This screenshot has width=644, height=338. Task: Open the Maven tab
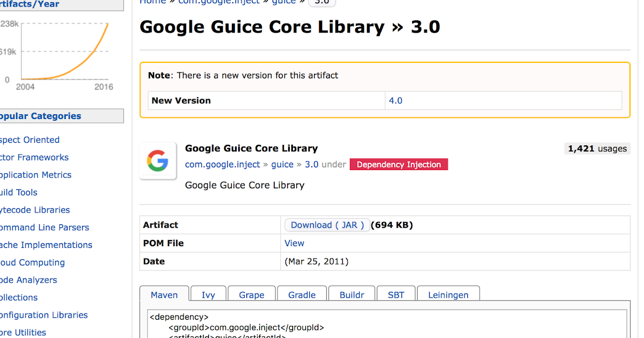point(164,295)
